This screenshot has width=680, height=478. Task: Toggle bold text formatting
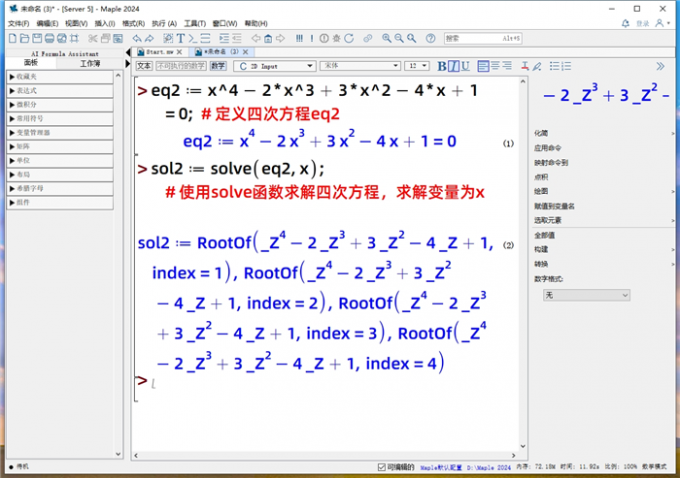coord(442,66)
